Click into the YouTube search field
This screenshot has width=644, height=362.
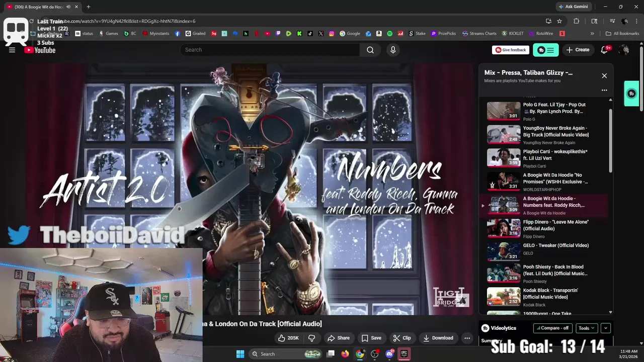tap(270, 50)
